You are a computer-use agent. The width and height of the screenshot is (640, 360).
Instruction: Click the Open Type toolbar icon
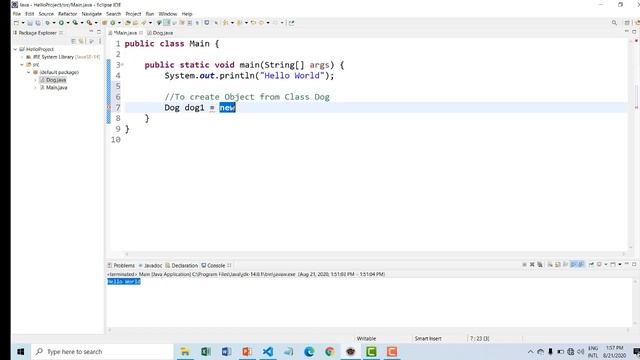128,23
